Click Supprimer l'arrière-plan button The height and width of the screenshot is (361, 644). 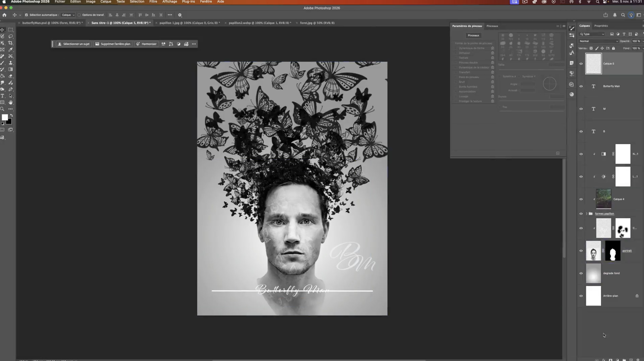[113, 44]
